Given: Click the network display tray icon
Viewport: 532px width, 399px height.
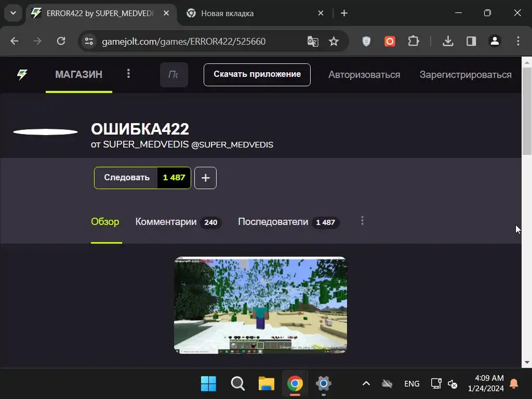Looking at the screenshot, I should (436, 384).
